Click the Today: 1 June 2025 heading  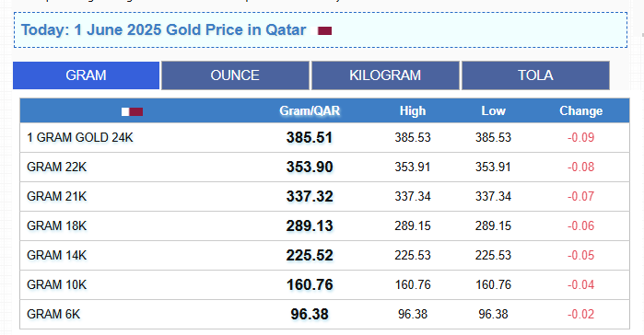(164, 30)
